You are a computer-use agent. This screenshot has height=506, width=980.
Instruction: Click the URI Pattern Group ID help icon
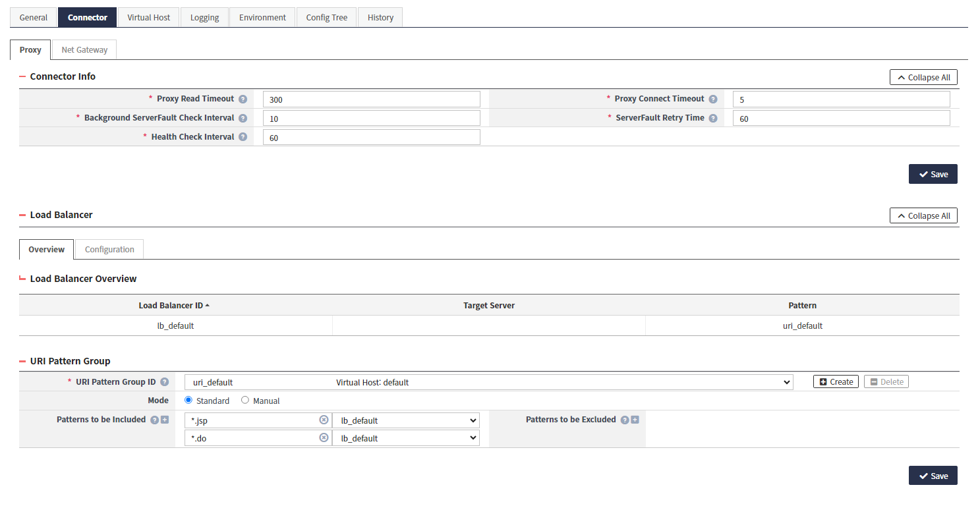pyautogui.click(x=165, y=381)
